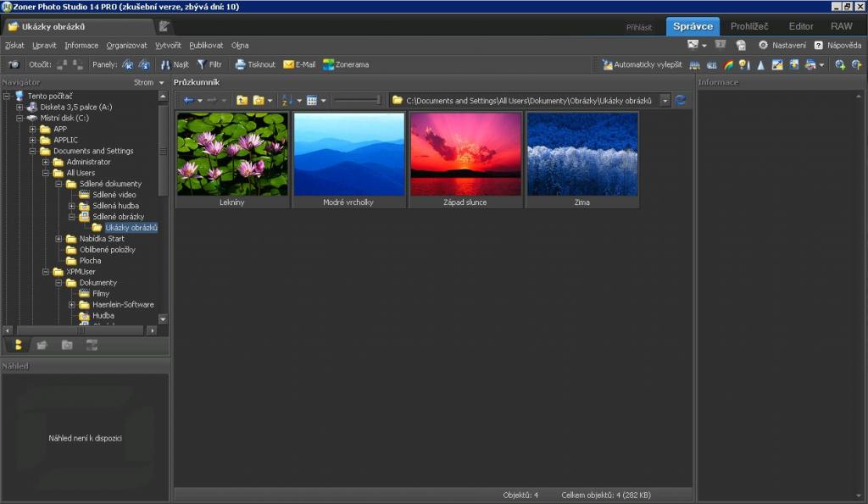
Task: Click the Najít binoculars search button
Action: pos(175,64)
